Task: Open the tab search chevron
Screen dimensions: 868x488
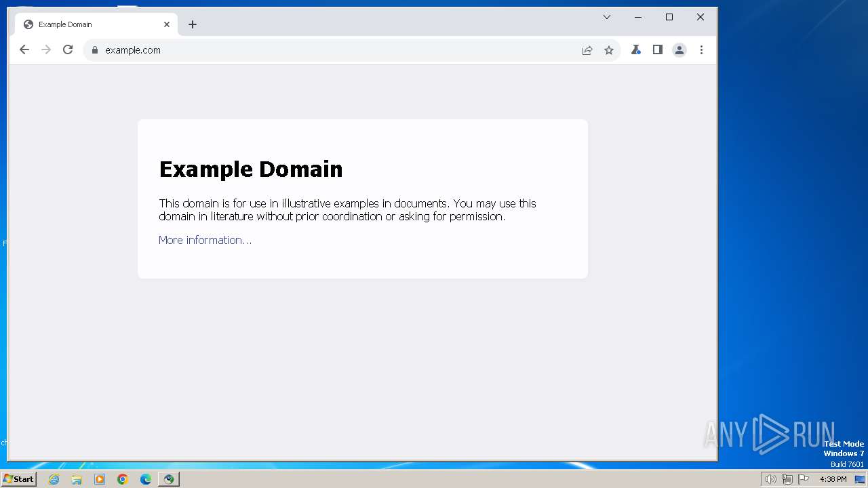Action: (607, 17)
